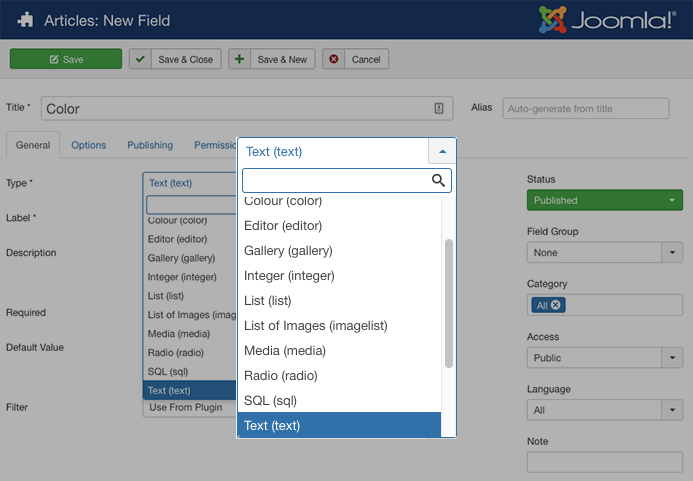Click the green checkmark icon on Save & Close
This screenshot has height=481, width=693.
(x=140, y=59)
